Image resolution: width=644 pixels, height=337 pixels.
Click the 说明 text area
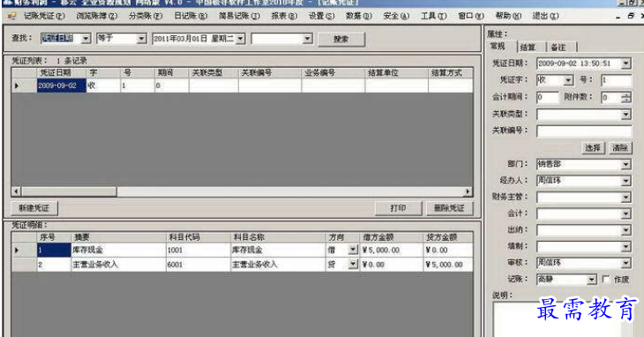pyautogui.click(x=562, y=319)
